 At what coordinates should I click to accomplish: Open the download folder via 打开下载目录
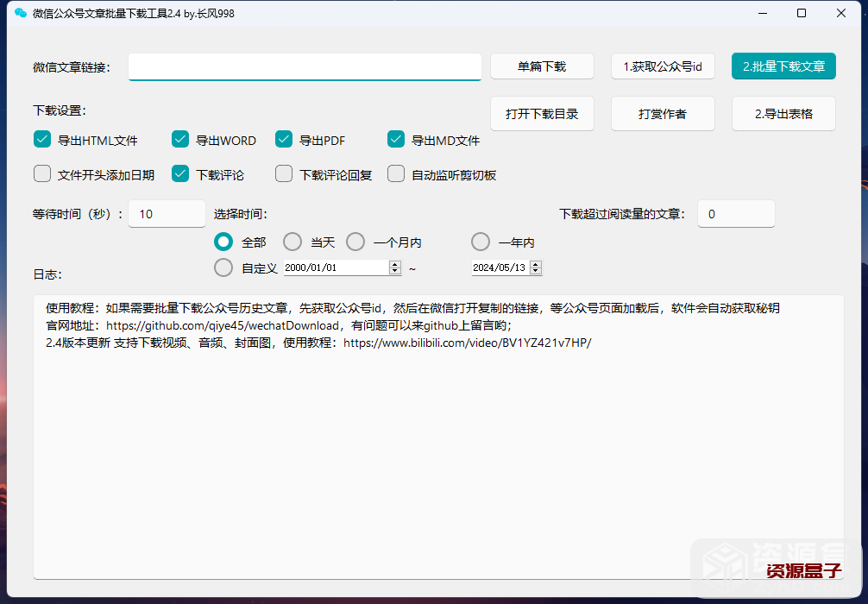(x=542, y=113)
